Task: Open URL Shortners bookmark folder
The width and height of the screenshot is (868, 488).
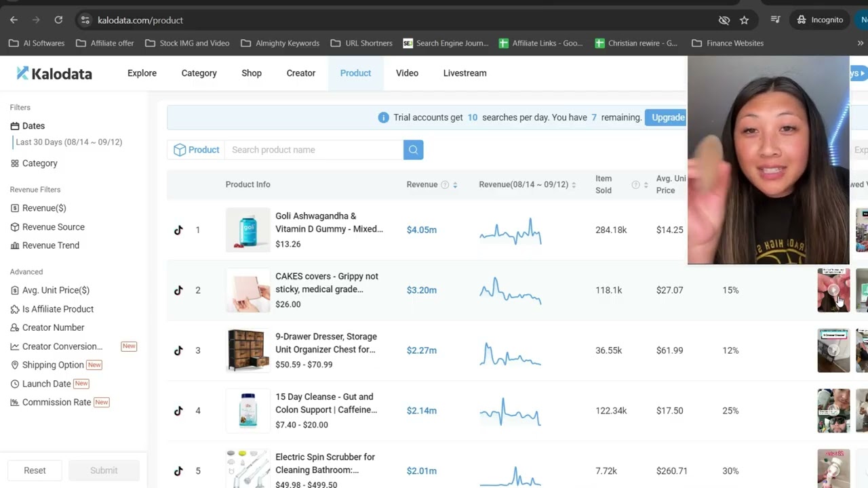Action: pos(361,43)
